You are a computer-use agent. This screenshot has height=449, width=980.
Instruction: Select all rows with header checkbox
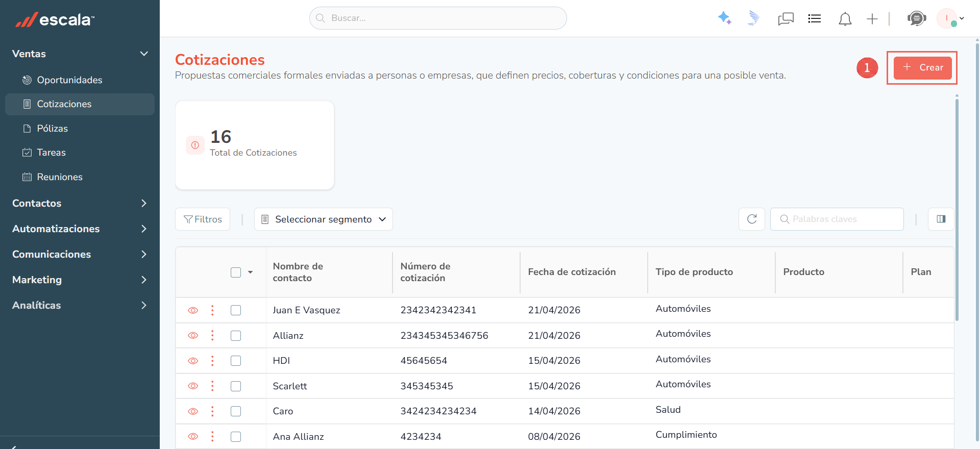pyautogui.click(x=236, y=272)
